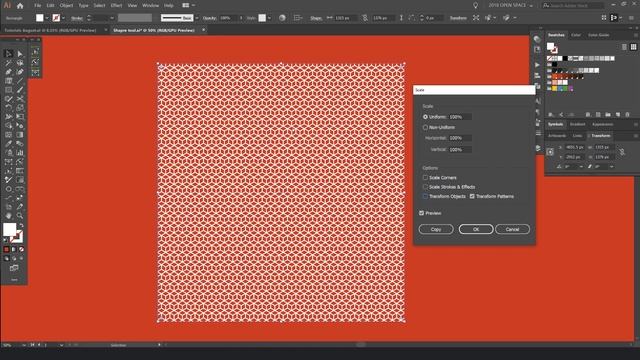The width and height of the screenshot is (640, 360).
Task: Open the 2019 OPEN SPACE workspace switcher
Action: (x=511, y=5)
